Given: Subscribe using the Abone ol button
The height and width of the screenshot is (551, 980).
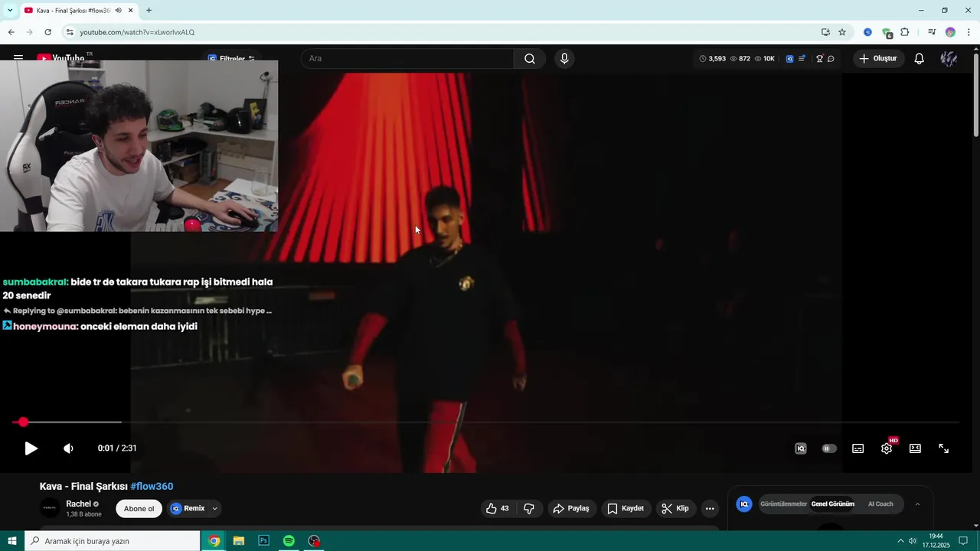Looking at the screenshot, I should click(139, 508).
